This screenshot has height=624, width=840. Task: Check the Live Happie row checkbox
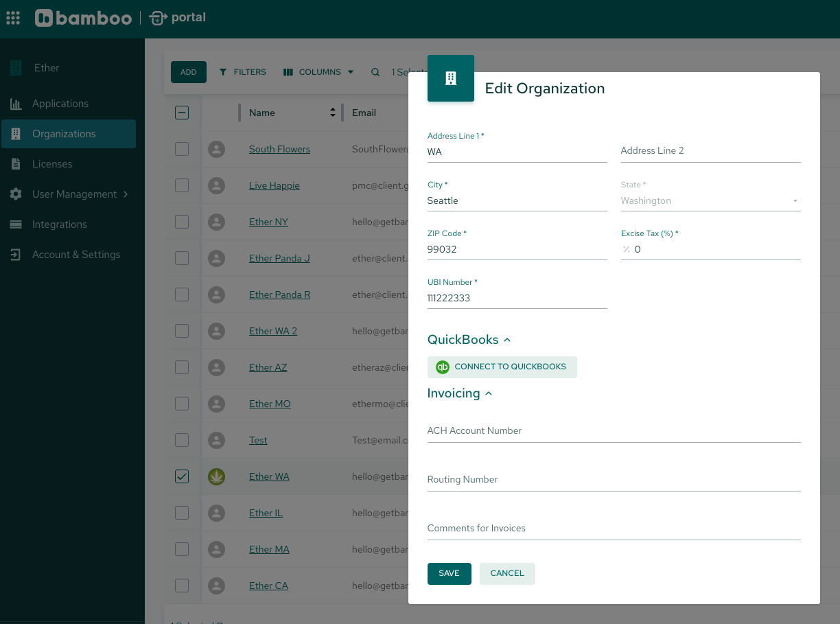[x=182, y=185]
